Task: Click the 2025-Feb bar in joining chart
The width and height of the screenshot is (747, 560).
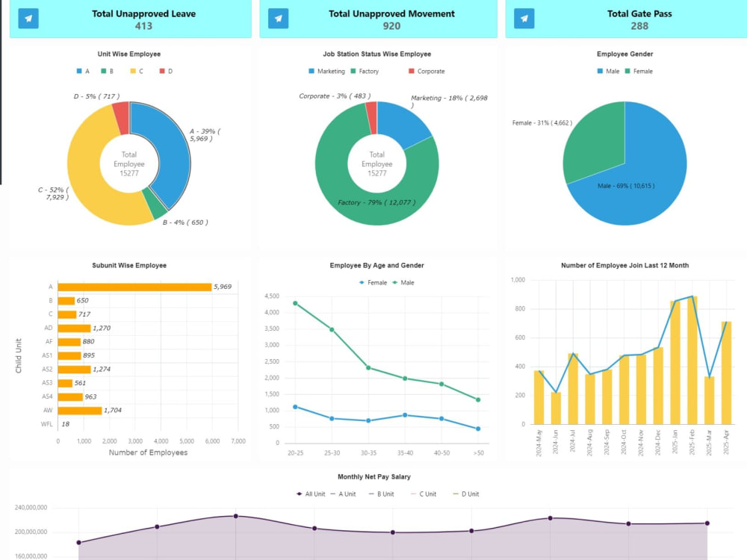Action: point(692,361)
